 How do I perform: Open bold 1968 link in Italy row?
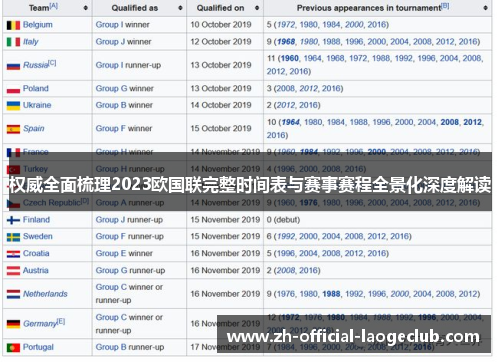coord(286,42)
